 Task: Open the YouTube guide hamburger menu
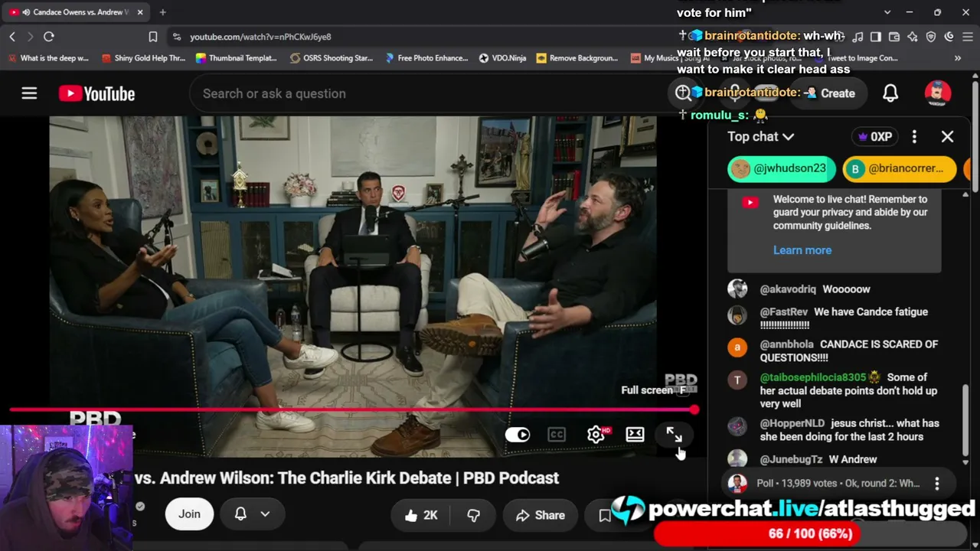click(29, 93)
